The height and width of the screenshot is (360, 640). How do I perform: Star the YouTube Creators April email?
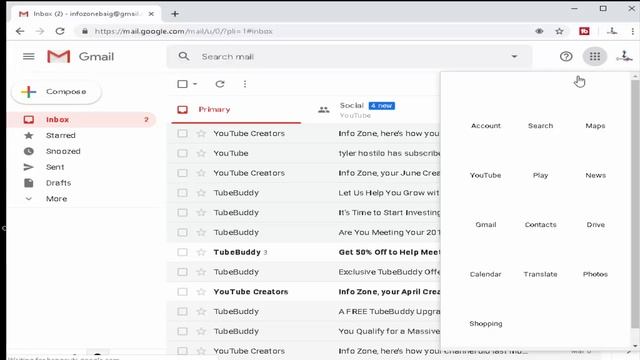click(x=201, y=292)
